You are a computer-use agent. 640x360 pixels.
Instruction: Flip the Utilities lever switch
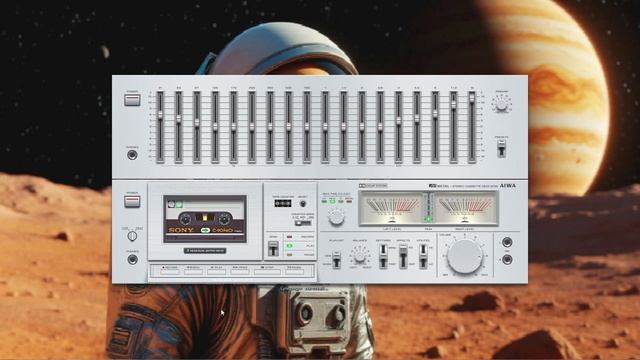pos(423,256)
